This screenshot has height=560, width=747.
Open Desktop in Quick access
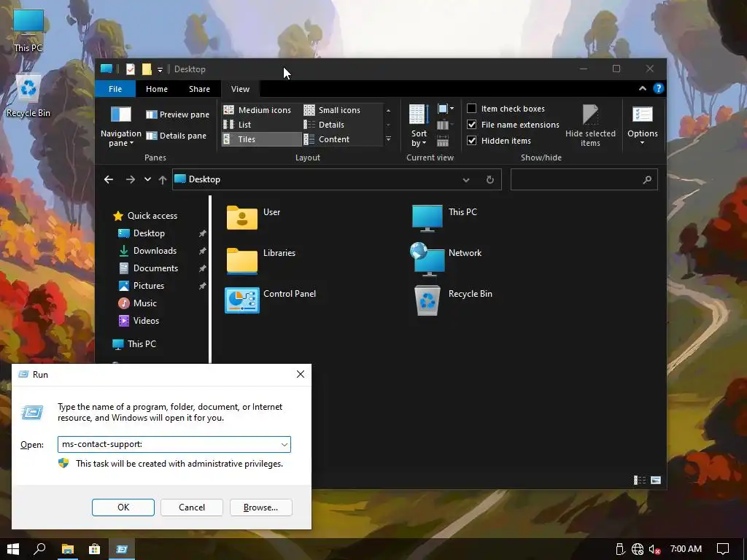(142, 233)
